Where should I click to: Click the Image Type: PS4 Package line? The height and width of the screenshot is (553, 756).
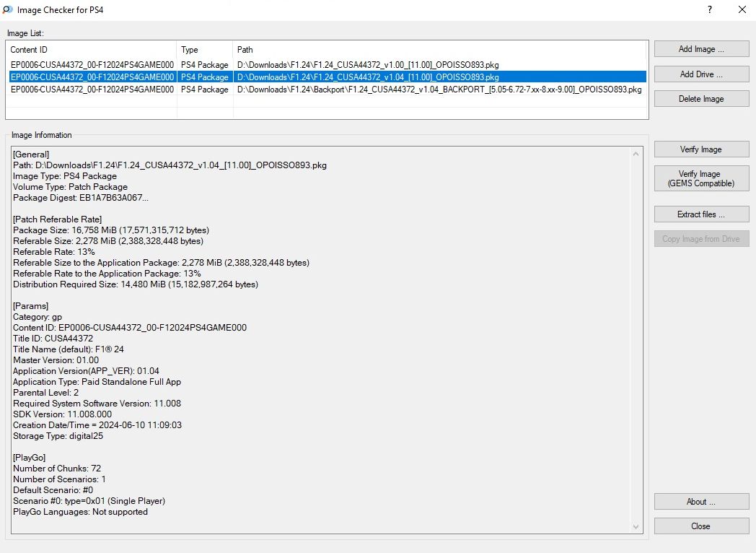pyautogui.click(x=65, y=176)
